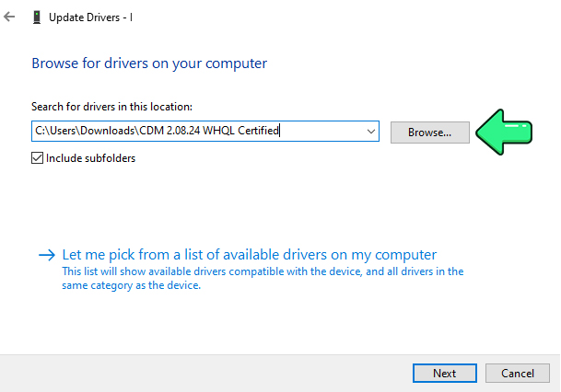Viewport: 561px width, 392px height.
Task: Open 'Let me pick from a list' link
Action: pyautogui.click(x=250, y=255)
